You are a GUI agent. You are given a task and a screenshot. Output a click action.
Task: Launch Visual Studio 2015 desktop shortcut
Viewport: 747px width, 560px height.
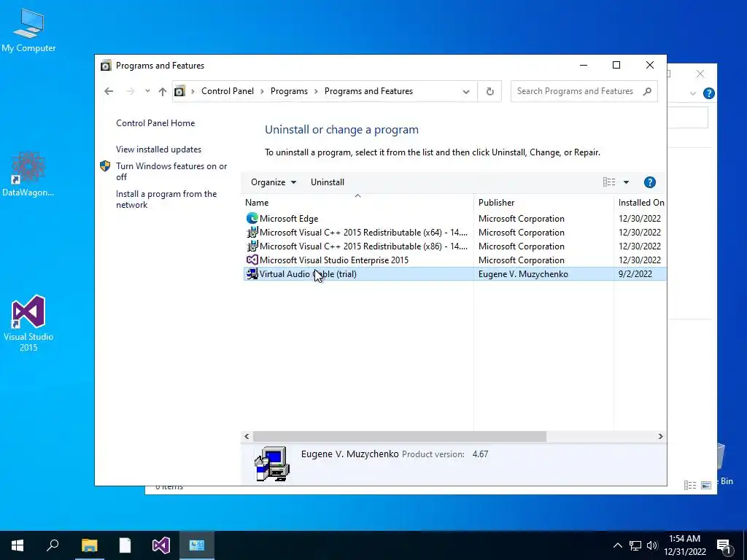point(28,324)
